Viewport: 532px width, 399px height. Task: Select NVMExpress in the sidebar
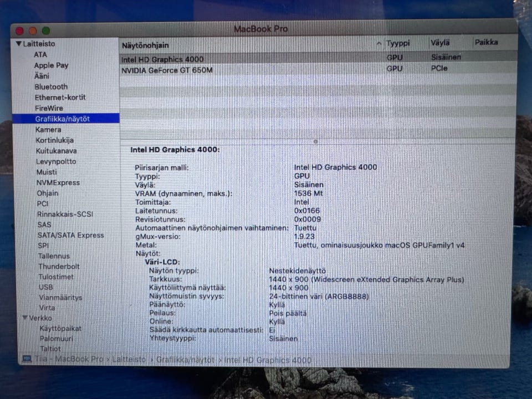click(x=58, y=182)
